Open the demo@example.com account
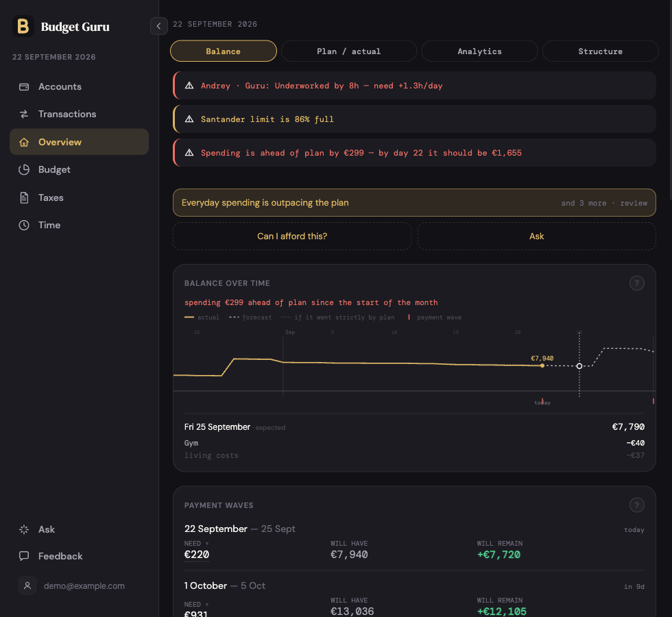 (80, 585)
